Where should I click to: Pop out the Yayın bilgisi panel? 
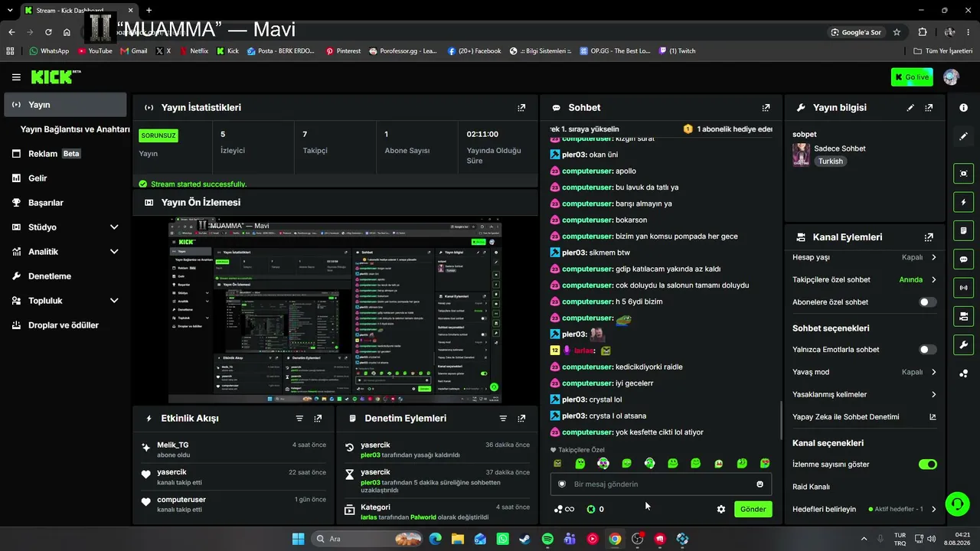click(929, 108)
